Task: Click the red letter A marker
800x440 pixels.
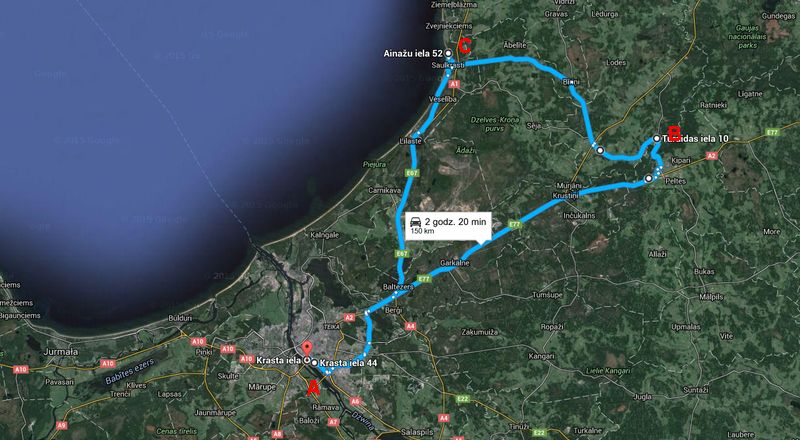Action: coord(312,389)
